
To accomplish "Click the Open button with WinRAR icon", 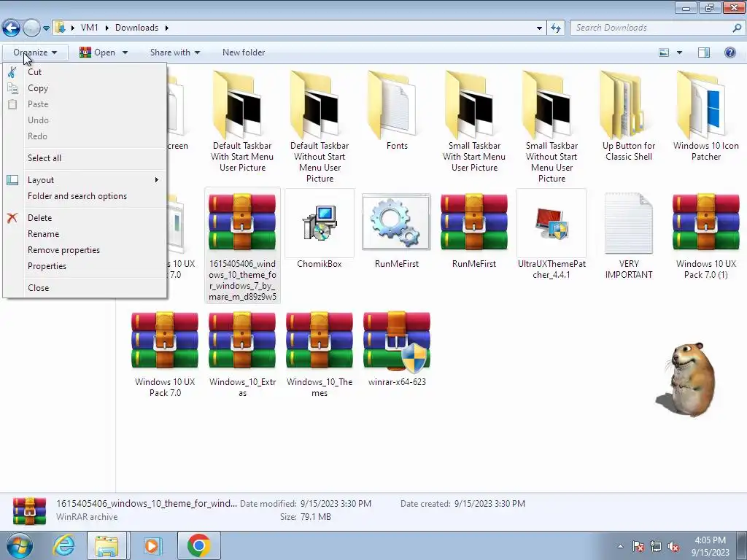I will [98, 52].
